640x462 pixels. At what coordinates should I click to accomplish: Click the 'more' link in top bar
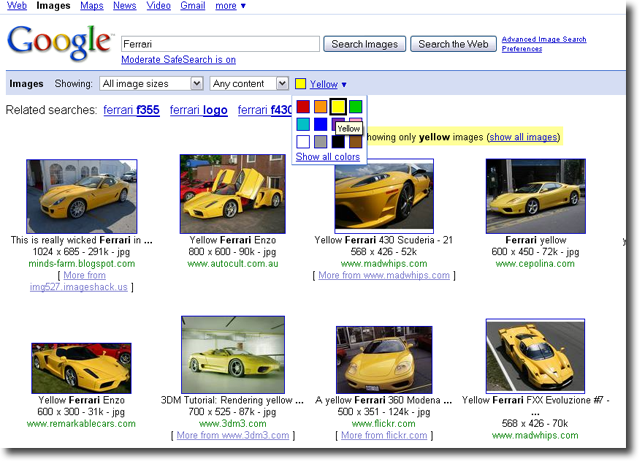pos(226,6)
